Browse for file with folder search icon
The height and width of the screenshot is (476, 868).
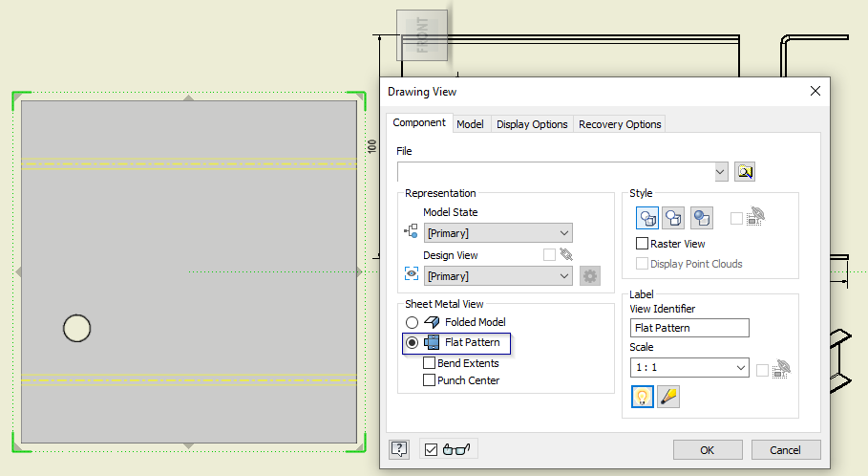745,172
